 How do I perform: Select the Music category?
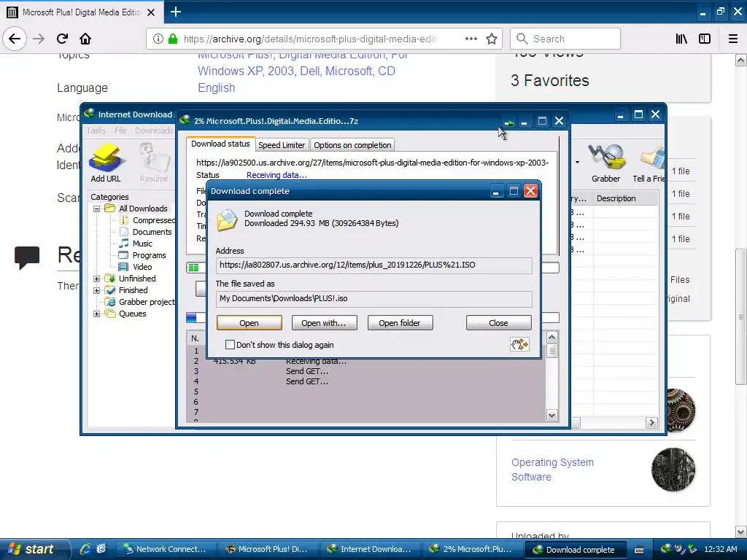136,244
